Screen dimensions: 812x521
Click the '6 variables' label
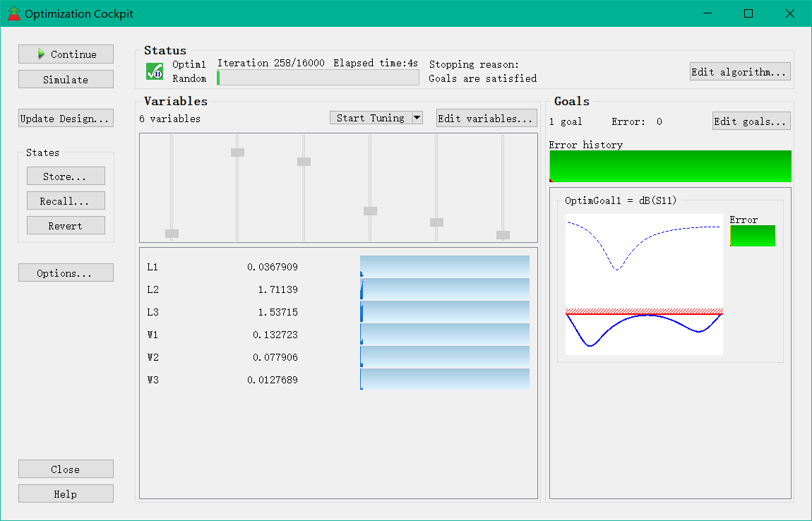(170, 119)
